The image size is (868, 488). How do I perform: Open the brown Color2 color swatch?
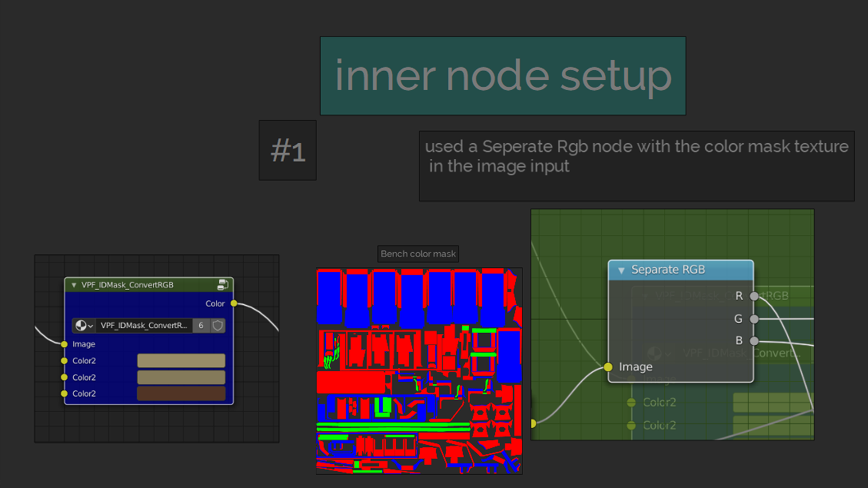click(x=181, y=394)
